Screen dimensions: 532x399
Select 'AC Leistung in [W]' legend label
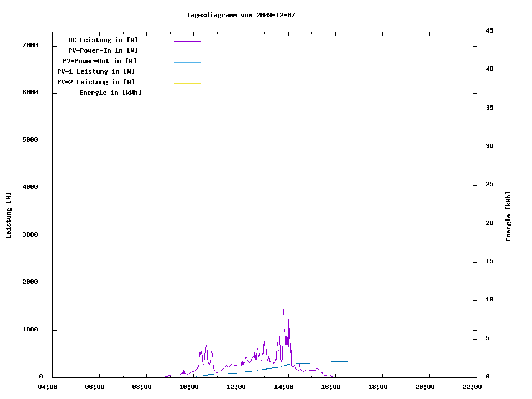(103, 40)
